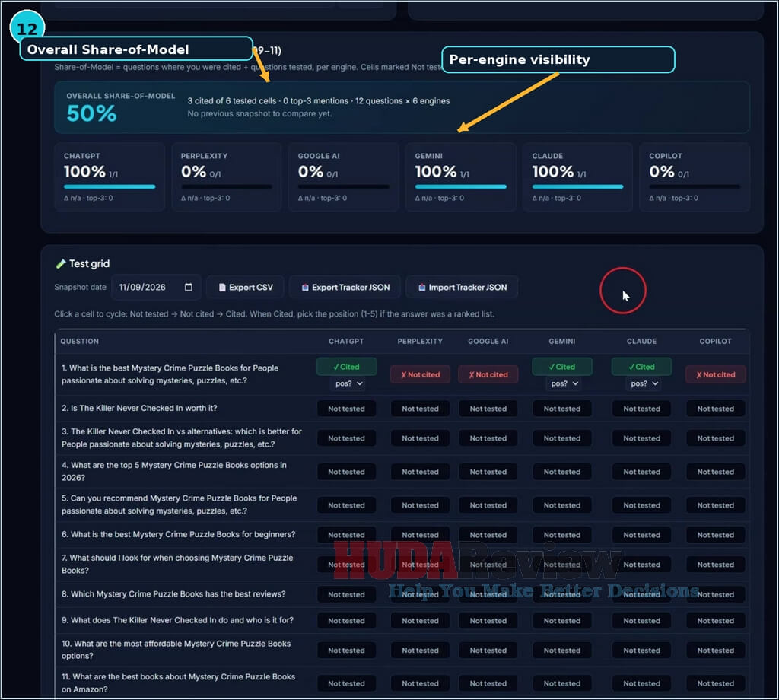Select question 8 about best reviews
This screenshot has width=779, height=700.
tap(173, 593)
